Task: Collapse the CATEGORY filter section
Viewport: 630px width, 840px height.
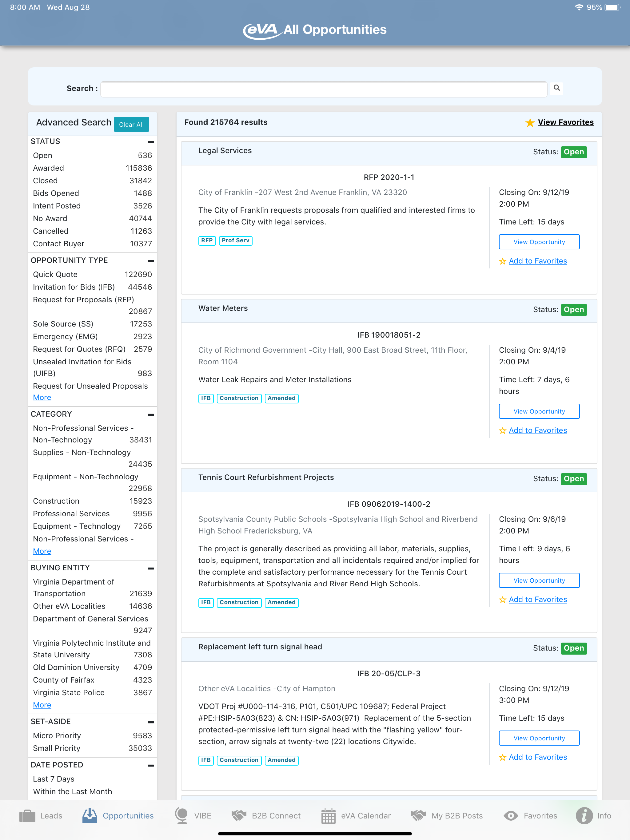Action: tap(151, 415)
